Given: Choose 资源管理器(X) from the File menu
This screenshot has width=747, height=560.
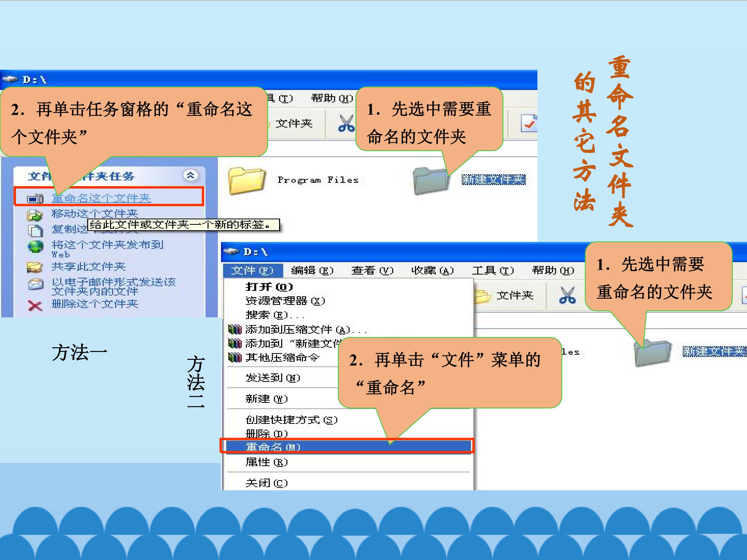Looking at the screenshot, I should [349, 300].
